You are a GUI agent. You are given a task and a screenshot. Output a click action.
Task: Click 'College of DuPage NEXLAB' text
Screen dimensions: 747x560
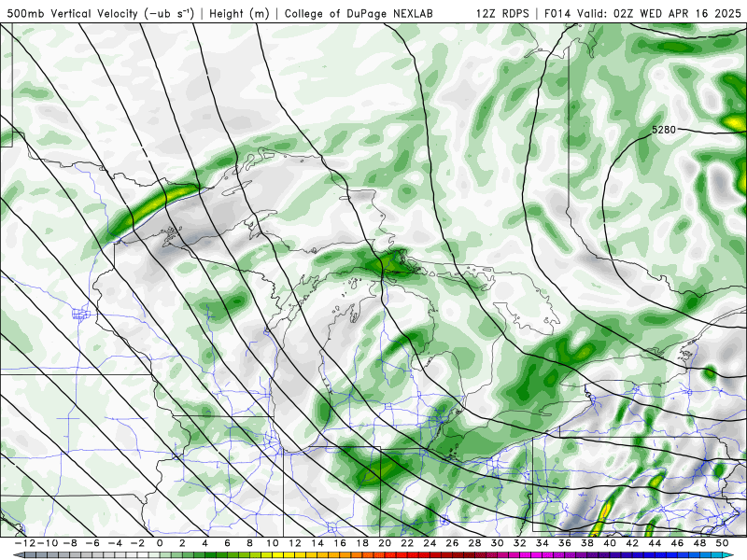coord(359,13)
